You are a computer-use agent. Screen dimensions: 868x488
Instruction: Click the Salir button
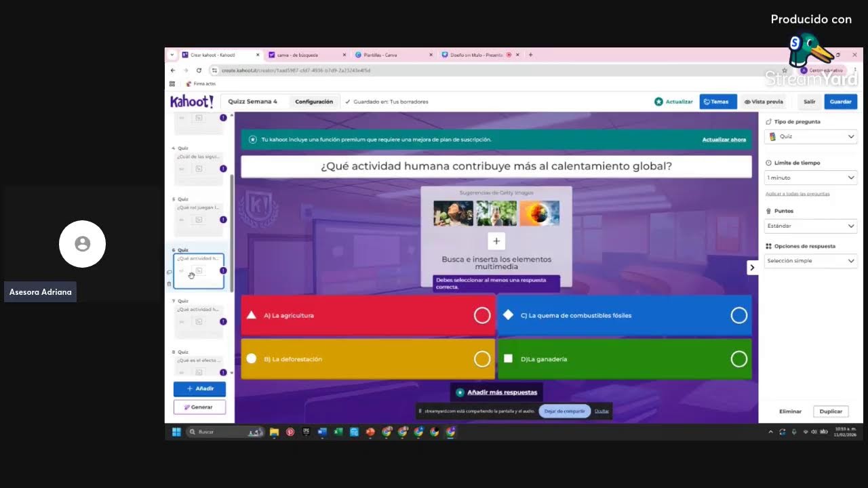pos(810,102)
